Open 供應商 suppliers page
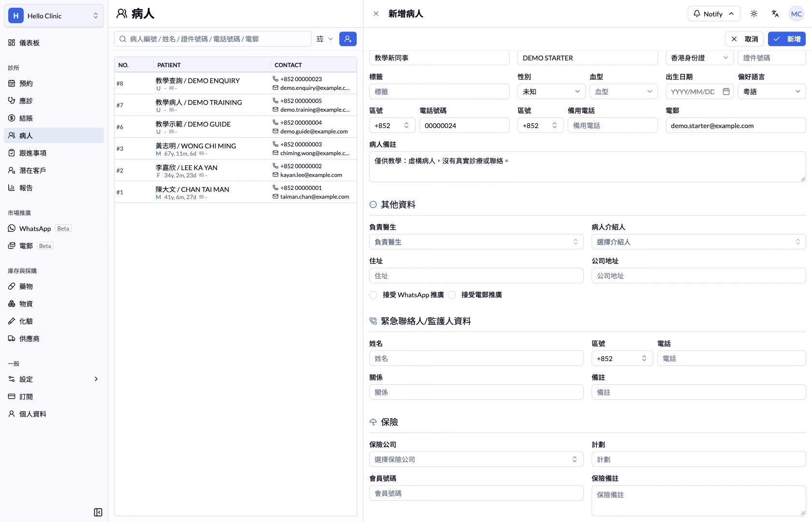This screenshot has width=812, height=522. (x=54, y=338)
